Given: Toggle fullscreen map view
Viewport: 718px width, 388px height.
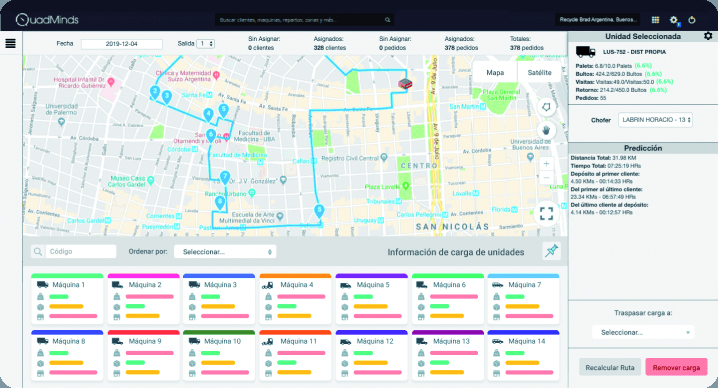Looking at the screenshot, I should click(546, 213).
